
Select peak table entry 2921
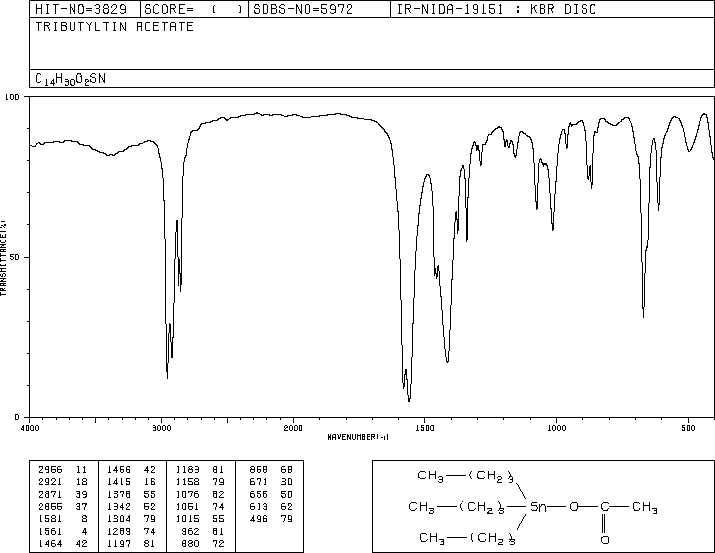(x=50, y=482)
